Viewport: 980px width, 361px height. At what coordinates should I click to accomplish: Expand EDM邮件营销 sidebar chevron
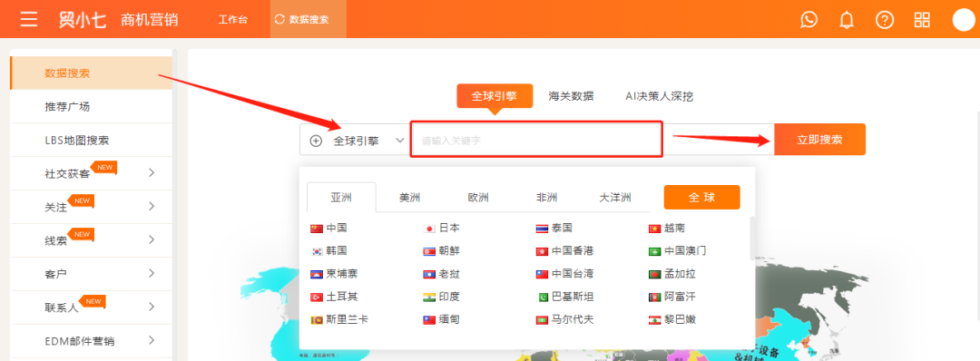tap(152, 340)
